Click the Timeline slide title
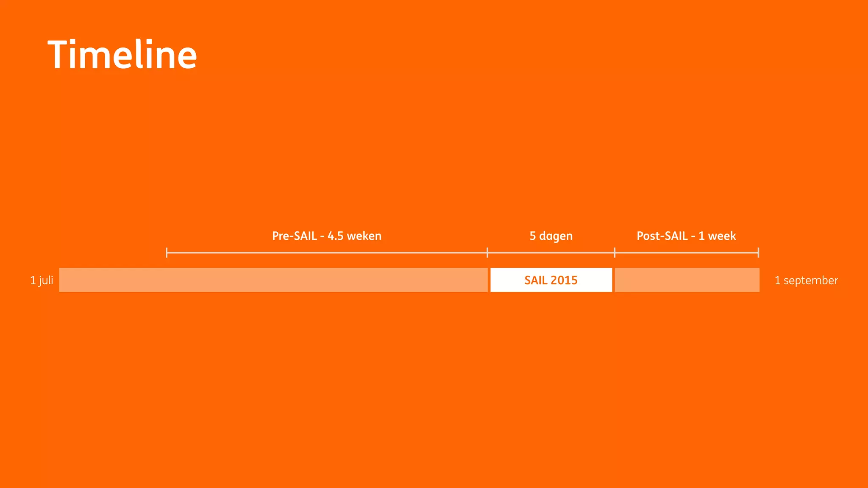Screen dimensions: 868x488 coord(122,54)
